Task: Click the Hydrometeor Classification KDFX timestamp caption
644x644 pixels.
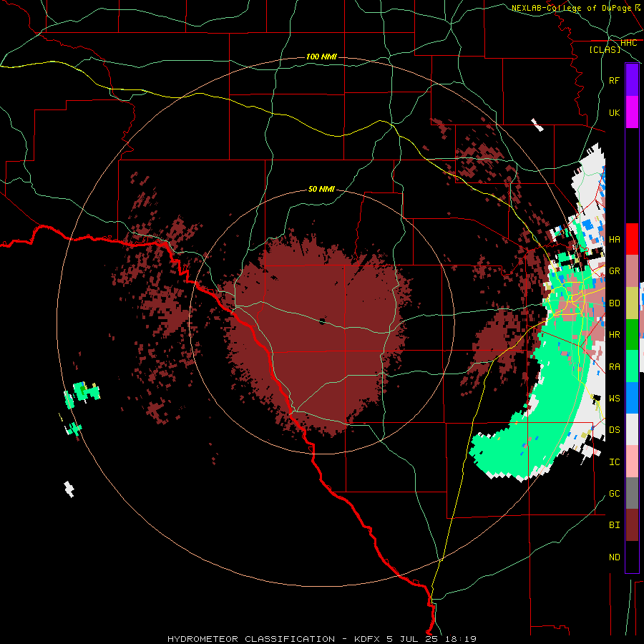Action: [321, 639]
